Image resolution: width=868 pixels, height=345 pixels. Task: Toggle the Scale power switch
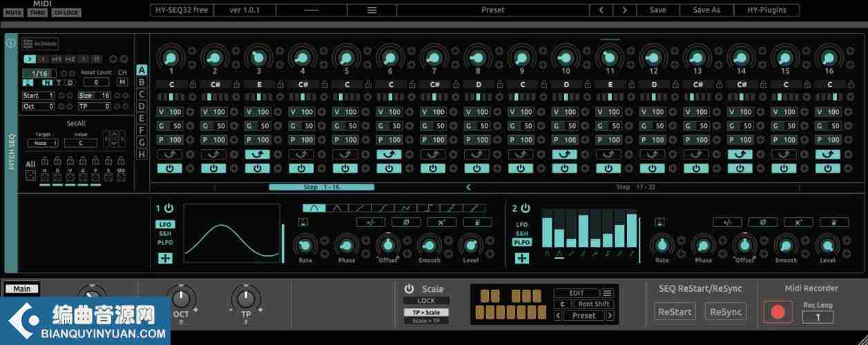pyautogui.click(x=409, y=289)
